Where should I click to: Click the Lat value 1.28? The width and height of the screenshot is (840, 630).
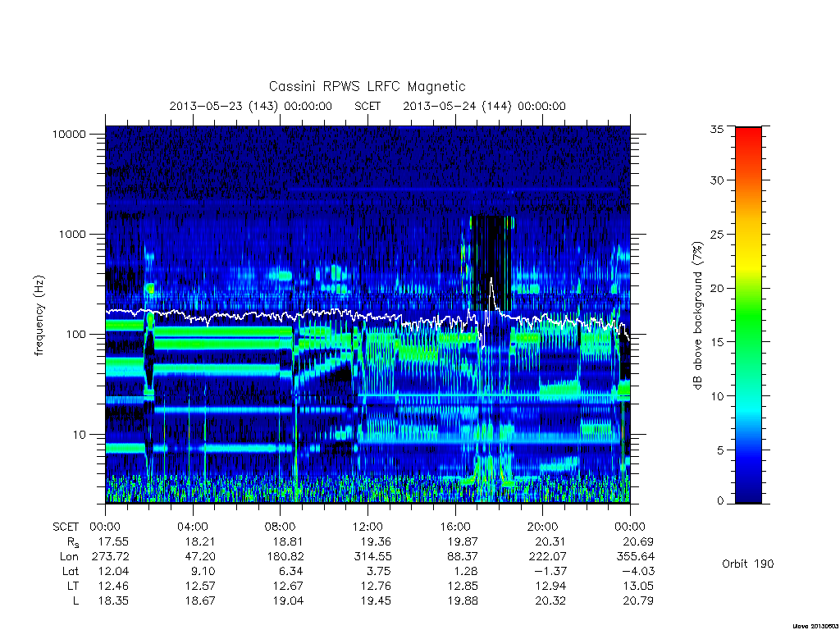(x=466, y=572)
